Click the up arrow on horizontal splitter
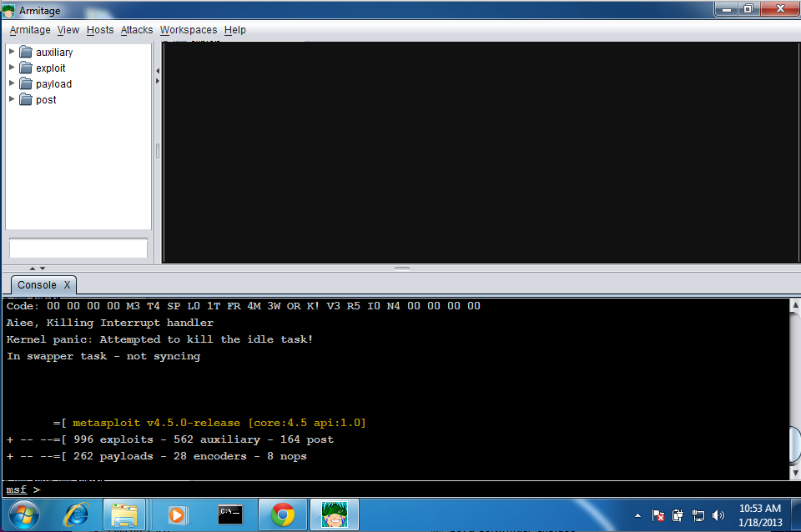Image resolution: width=801 pixels, height=532 pixels. coord(33,268)
